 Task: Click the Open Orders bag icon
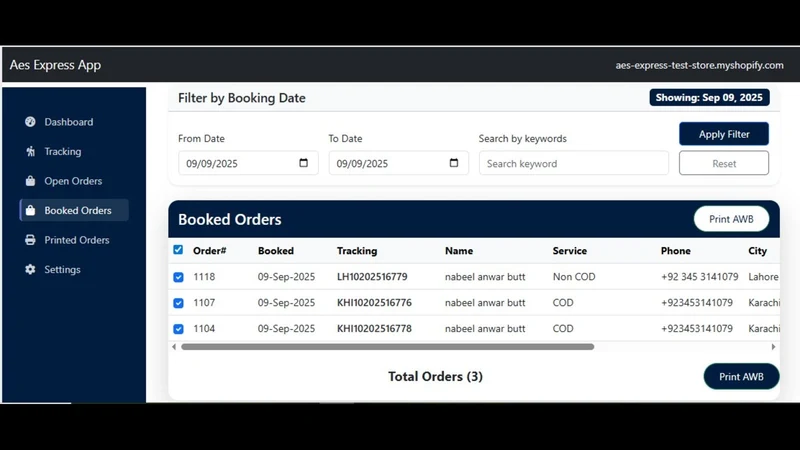pos(31,181)
